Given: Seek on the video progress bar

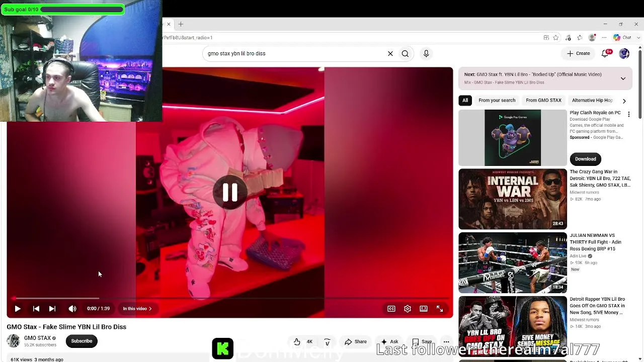Looking at the screenshot, I should coord(230,298).
